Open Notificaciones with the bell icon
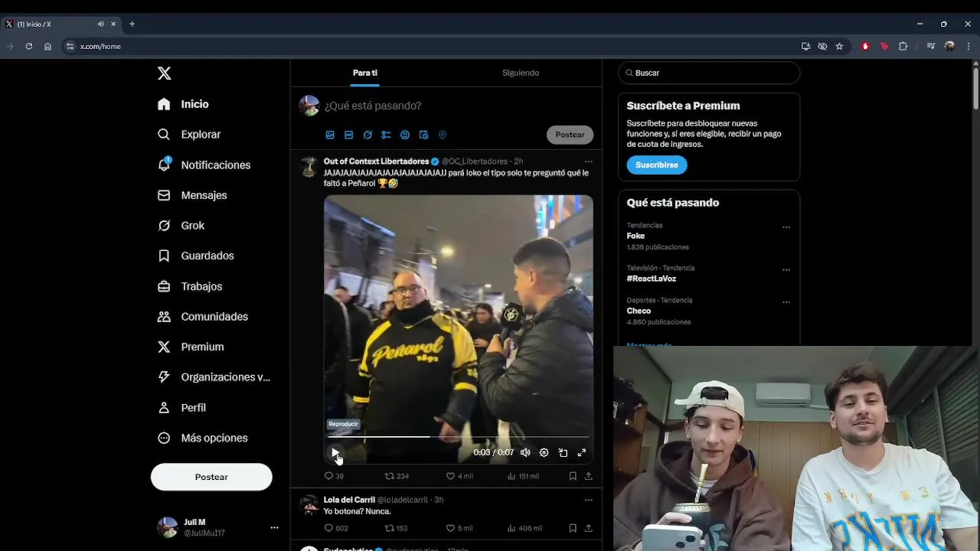 (204, 165)
